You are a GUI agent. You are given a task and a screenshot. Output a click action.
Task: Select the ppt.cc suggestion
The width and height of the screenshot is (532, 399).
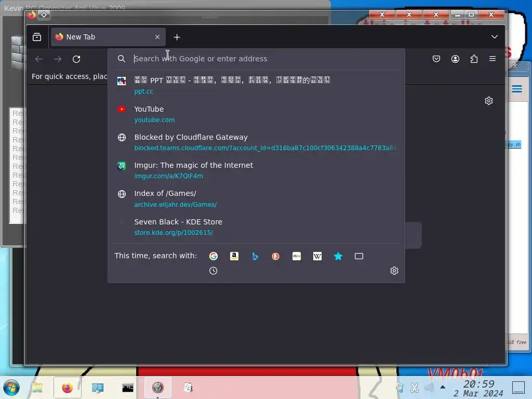[x=257, y=86]
